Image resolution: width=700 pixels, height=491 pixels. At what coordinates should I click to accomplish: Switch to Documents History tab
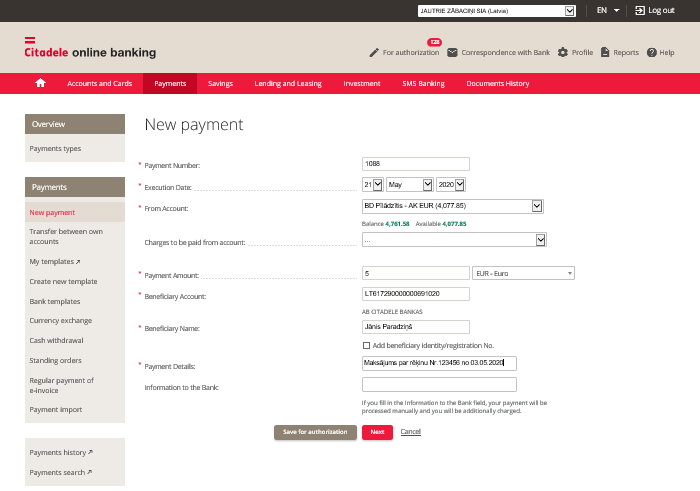click(498, 84)
